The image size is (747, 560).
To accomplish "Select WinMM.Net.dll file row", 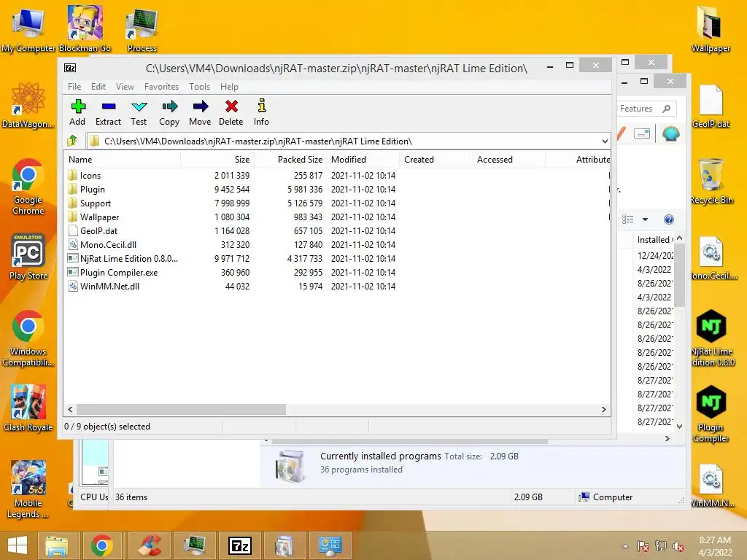I will click(336, 286).
